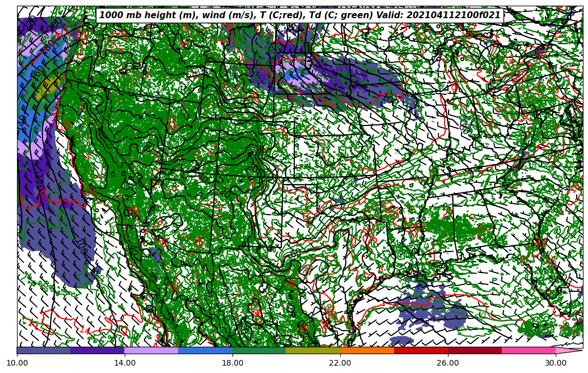Select the pink 28–30 colorbar segment
588x373 pixels.
tap(528, 351)
